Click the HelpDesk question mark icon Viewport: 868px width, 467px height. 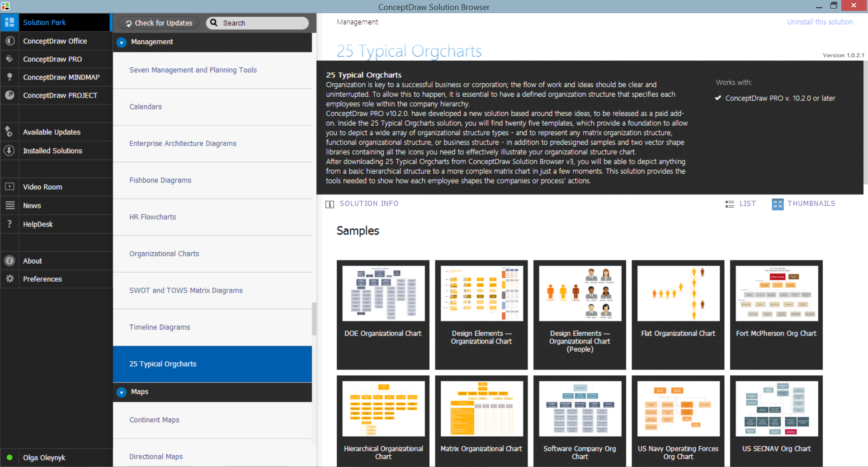(x=9, y=224)
